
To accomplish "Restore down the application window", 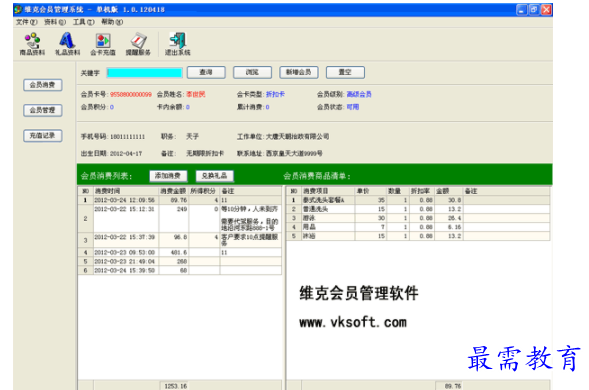I will (534, 10).
